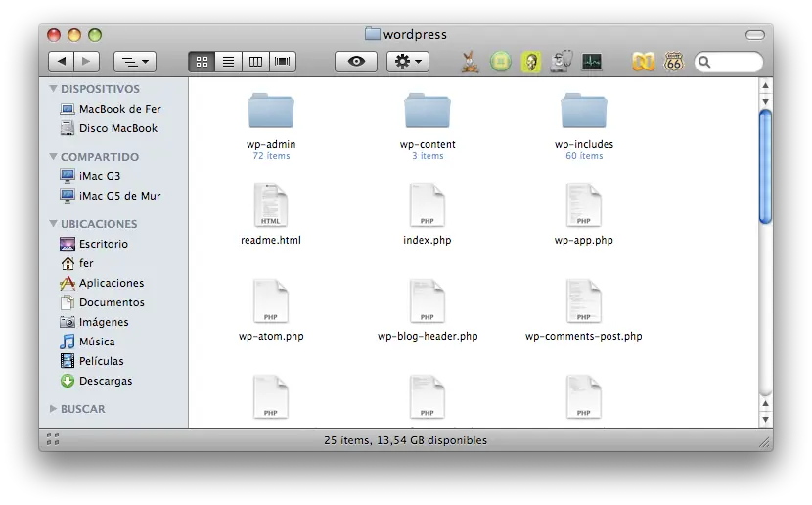Select the readme.html file icon

271,206
